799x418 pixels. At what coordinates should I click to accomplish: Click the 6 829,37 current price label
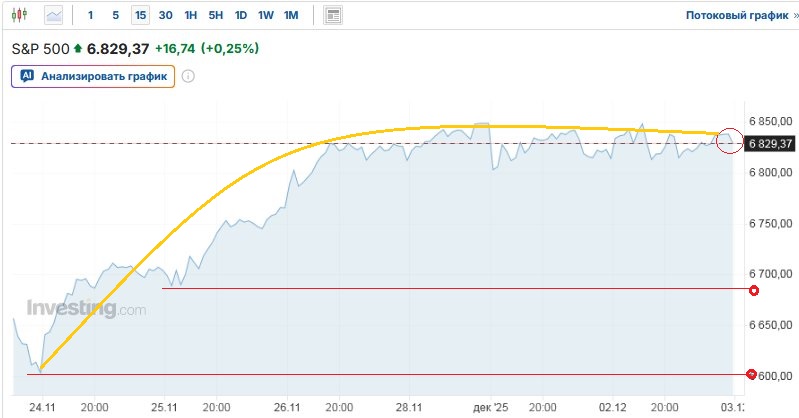point(770,144)
